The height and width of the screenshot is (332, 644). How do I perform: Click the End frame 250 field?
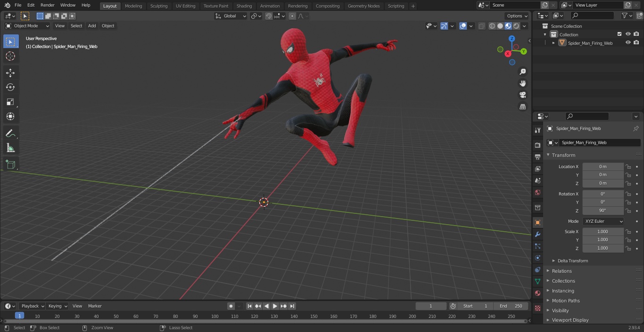click(x=511, y=306)
